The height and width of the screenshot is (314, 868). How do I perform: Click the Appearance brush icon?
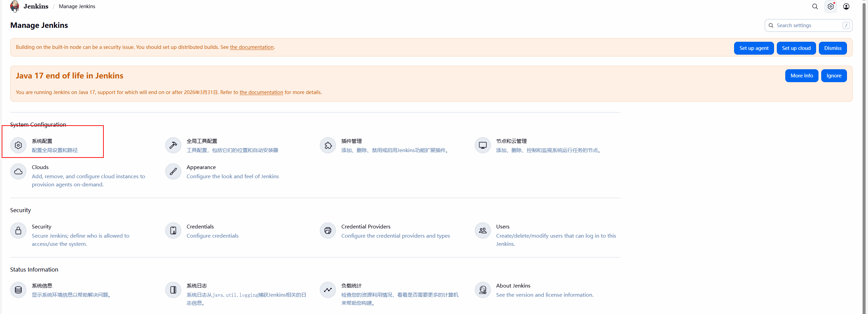[173, 171]
